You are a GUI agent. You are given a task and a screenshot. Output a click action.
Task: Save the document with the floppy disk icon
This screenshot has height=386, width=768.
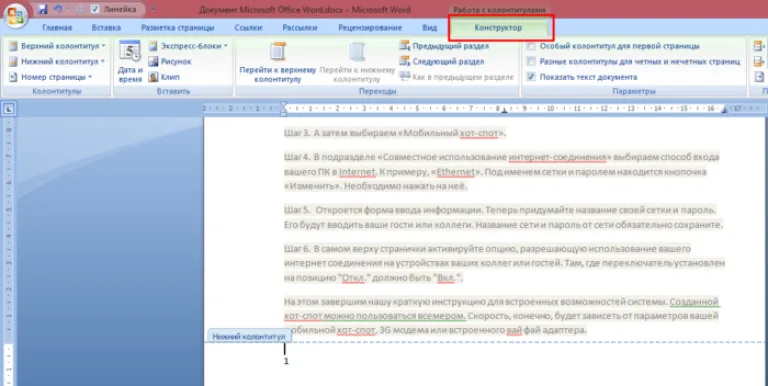click(x=42, y=9)
